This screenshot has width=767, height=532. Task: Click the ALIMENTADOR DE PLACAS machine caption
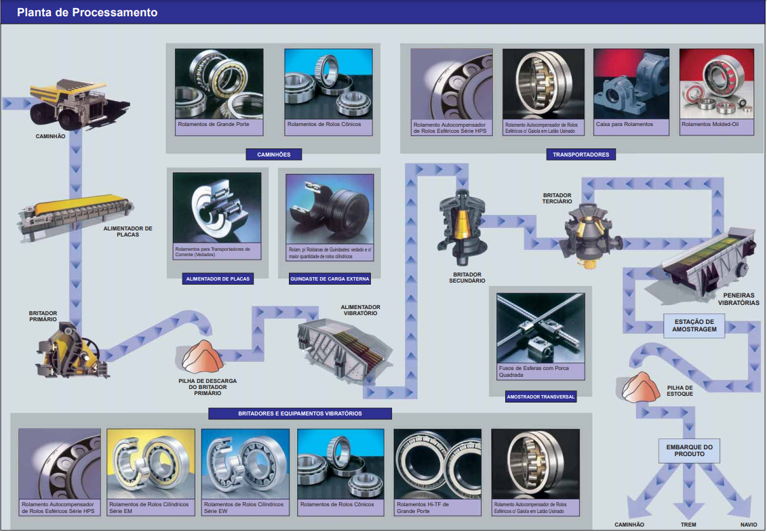(x=127, y=231)
